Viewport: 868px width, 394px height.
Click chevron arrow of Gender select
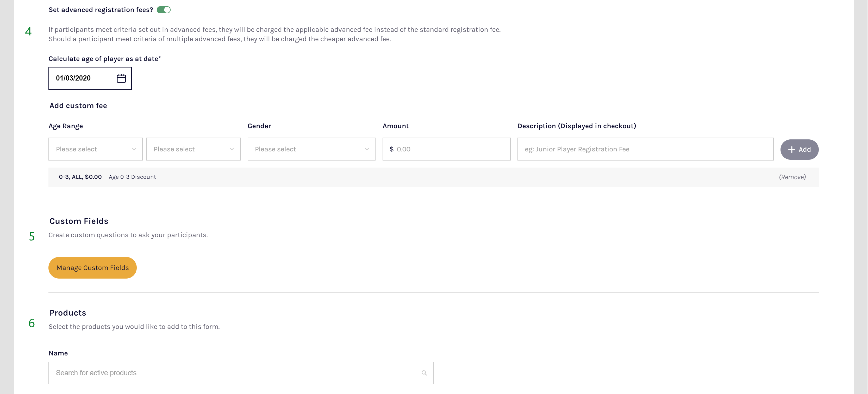click(x=367, y=149)
